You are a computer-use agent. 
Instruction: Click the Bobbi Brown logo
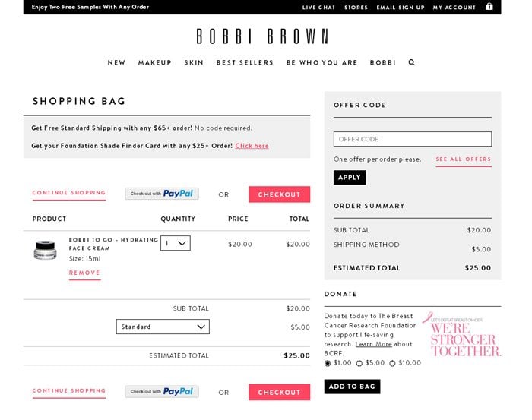point(262,36)
